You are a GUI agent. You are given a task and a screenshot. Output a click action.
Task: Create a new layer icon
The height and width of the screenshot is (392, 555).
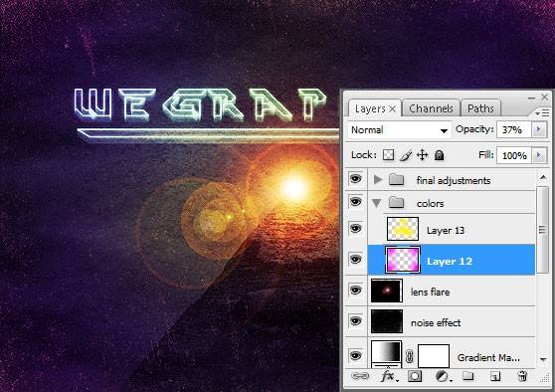tap(495, 376)
